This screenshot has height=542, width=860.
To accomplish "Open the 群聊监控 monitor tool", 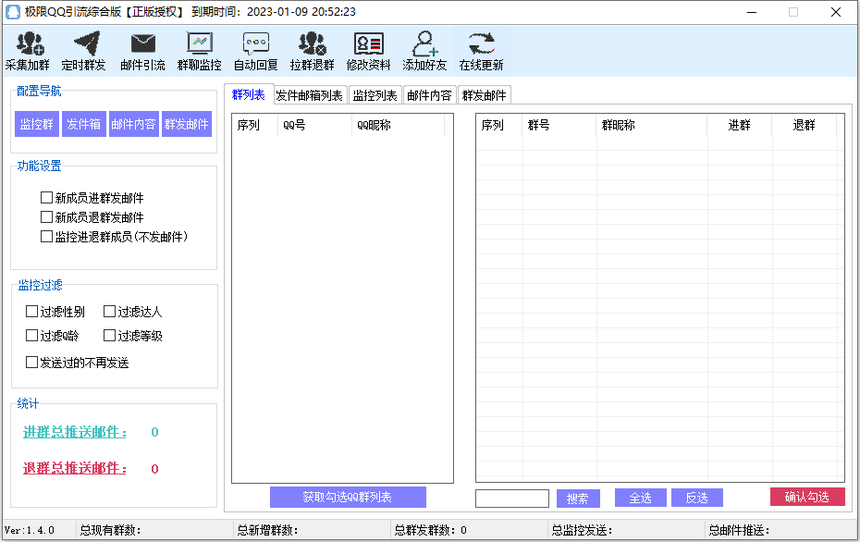I will 199,50.
